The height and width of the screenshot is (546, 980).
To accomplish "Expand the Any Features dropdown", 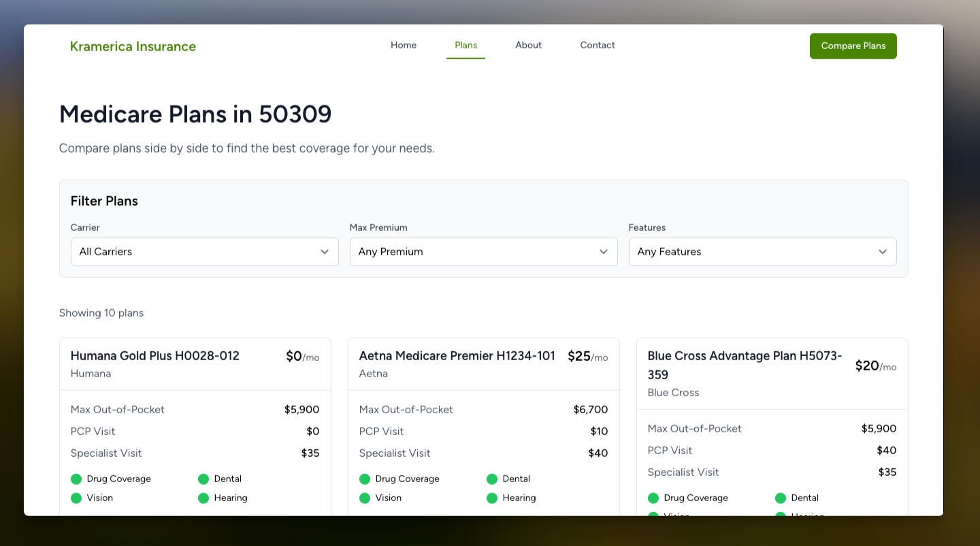I will (762, 251).
